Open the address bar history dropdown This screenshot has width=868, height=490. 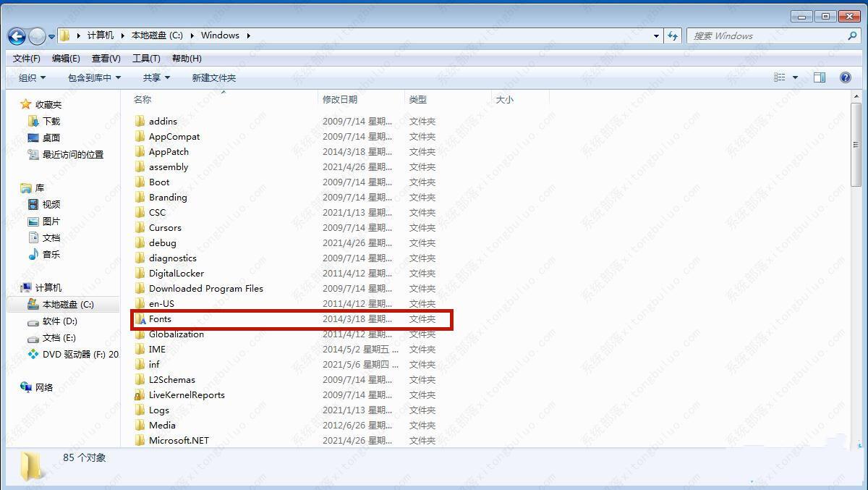[655, 35]
